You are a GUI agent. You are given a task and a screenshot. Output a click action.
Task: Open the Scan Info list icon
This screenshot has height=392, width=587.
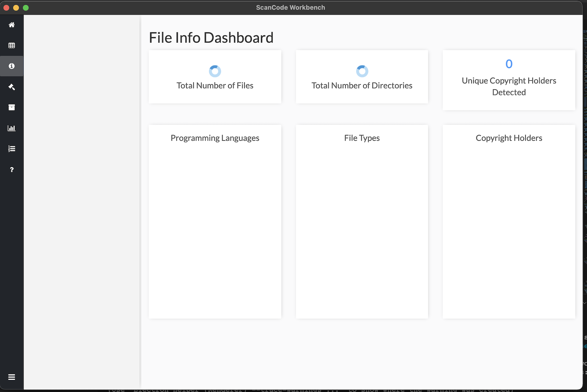pyautogui.click(x=11, y=149)
